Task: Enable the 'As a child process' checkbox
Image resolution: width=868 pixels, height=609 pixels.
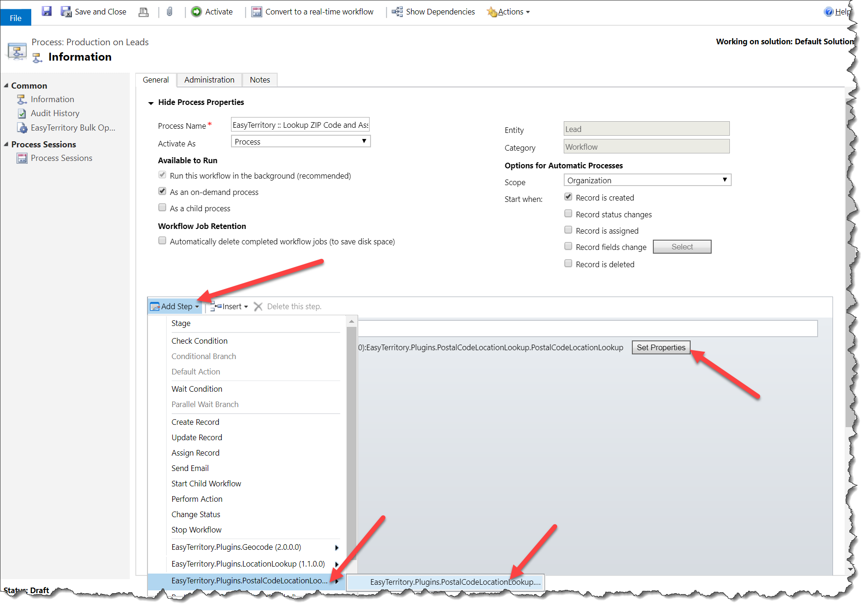Action: pyautogui.click(x=162, y=207)
